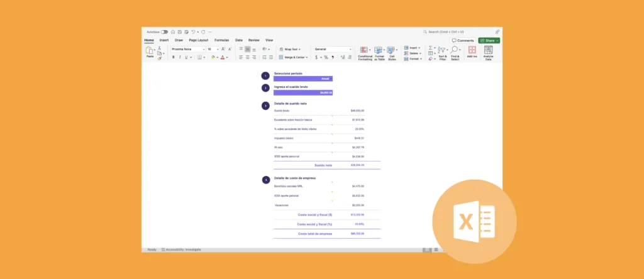Toggle Italic formatting

point(179,57)
